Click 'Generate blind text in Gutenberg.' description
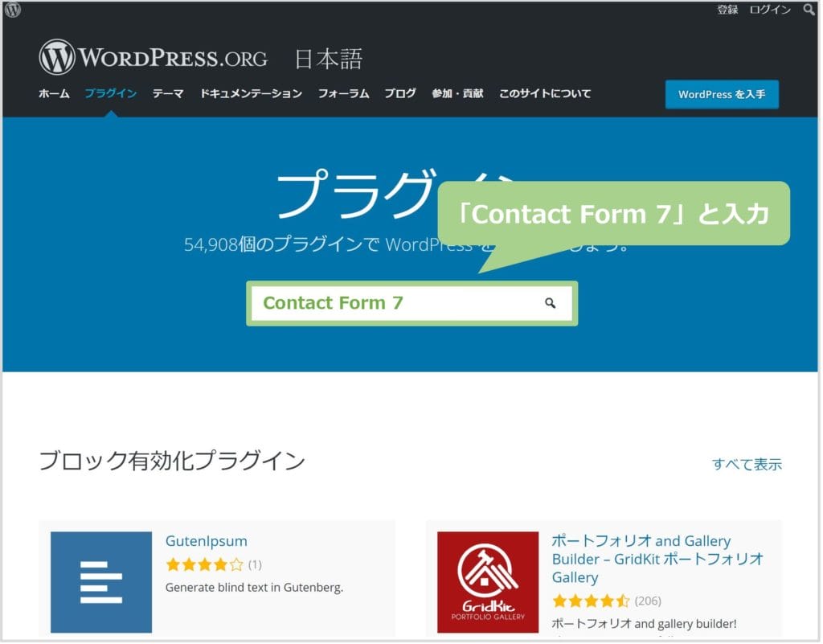 click(255, 588)
